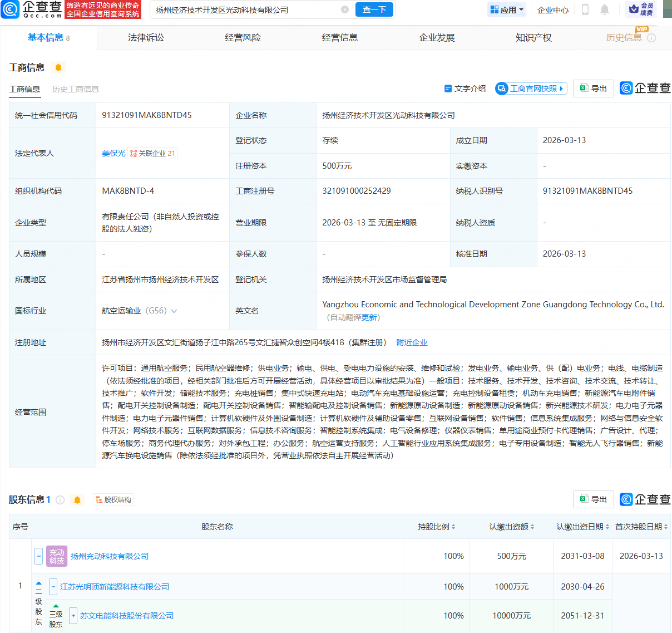Image resolution: width=672 pixels, height=633 pixels.
Task: Open the 历史工商信息 sub-tab
Action: [x=76, y=89]
